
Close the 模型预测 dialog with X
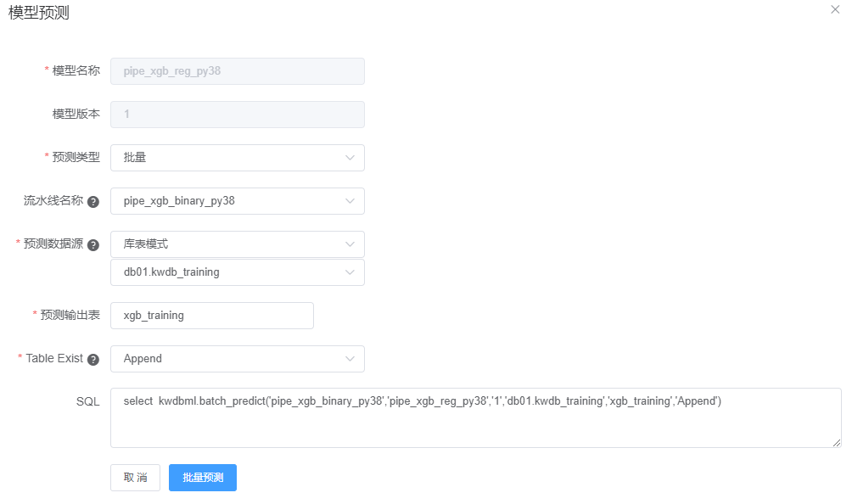(835, 9)
